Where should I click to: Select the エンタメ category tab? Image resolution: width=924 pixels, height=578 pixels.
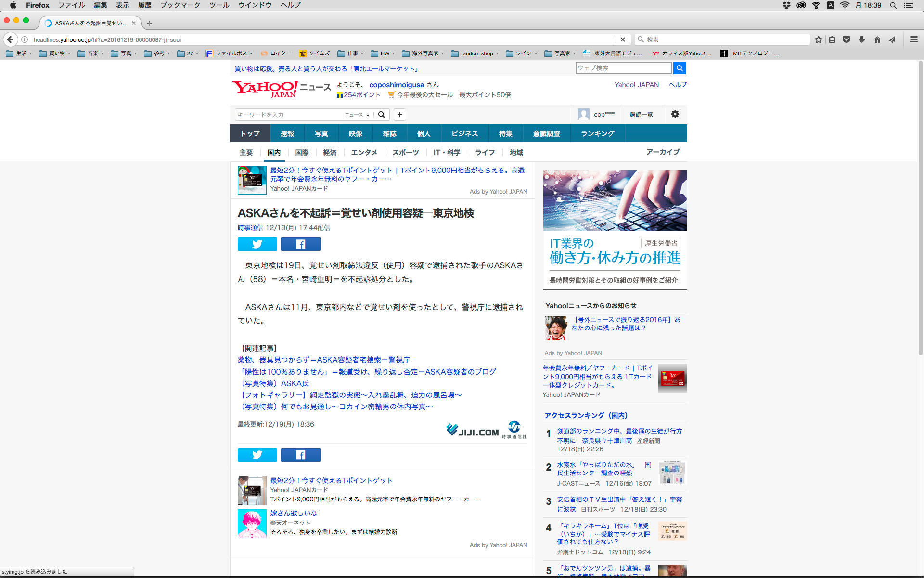pos(364,152)
